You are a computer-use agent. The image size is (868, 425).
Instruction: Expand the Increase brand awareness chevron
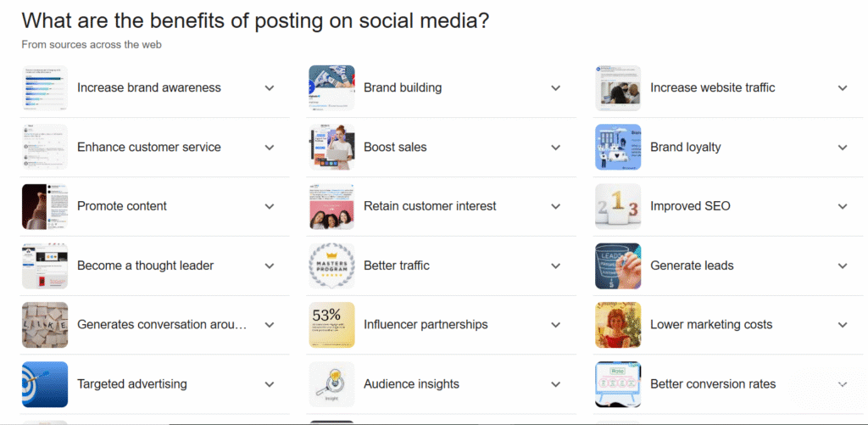click(x=269, y=88)
